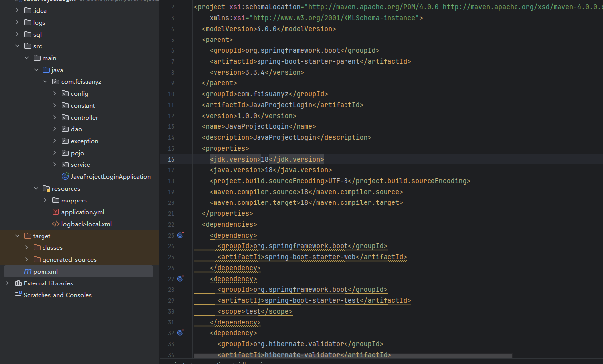Select the dao package row
603x364 pixels.
(x=80, y=129)
